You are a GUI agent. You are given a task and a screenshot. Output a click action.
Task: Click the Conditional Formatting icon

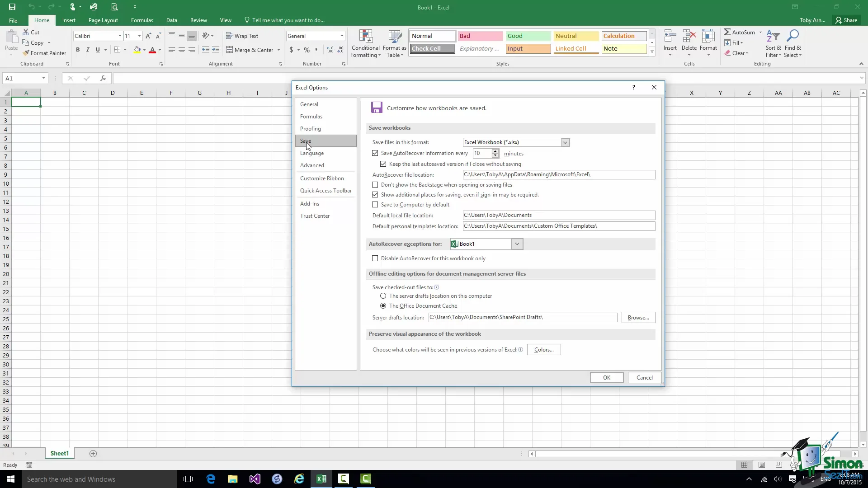pos(365,44)
